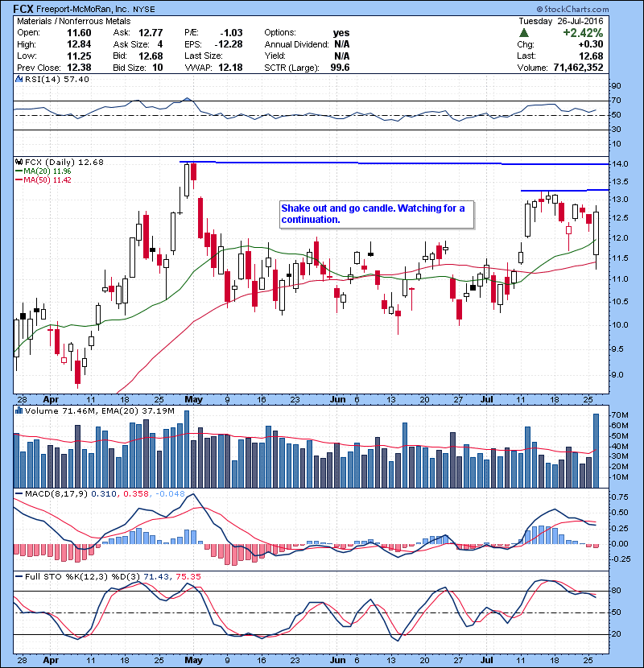Click the Ask Size value 4
Image resolution: width=644 pixels, height=668 pixels.
point(160,44)
